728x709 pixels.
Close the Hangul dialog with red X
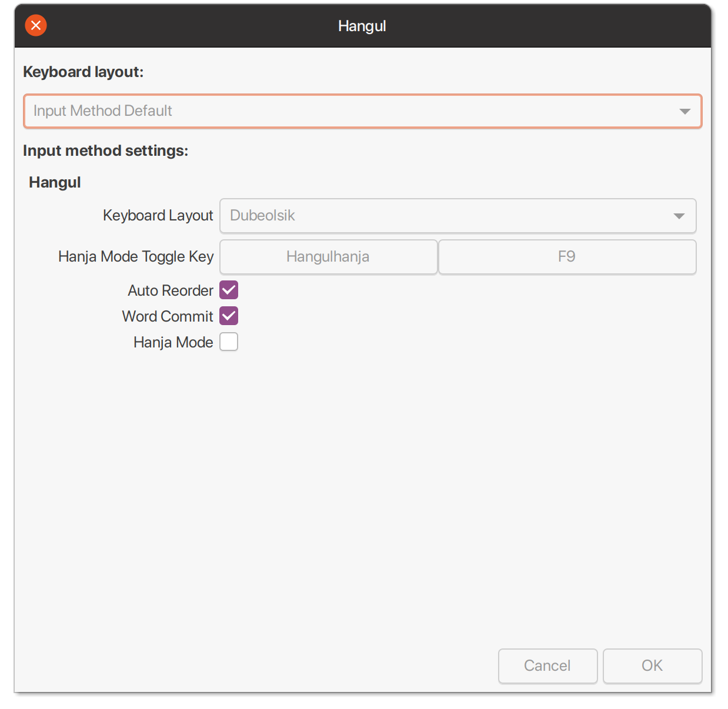pos(36,25)
